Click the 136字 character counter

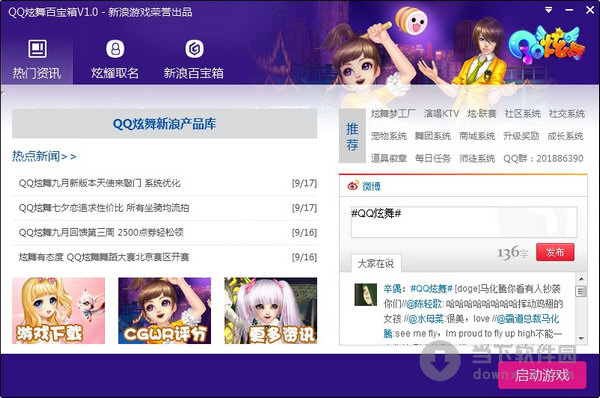(513, 253)
